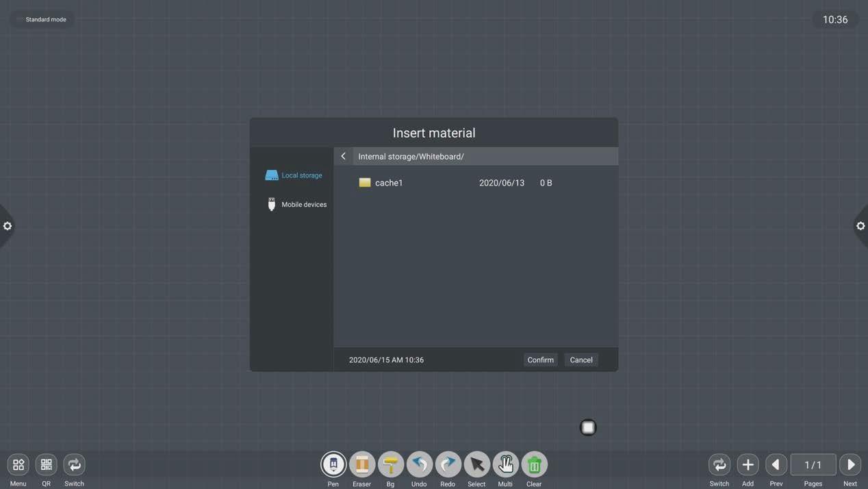Open the Bg background tool

pyautogui.click(x=391, y=464)
